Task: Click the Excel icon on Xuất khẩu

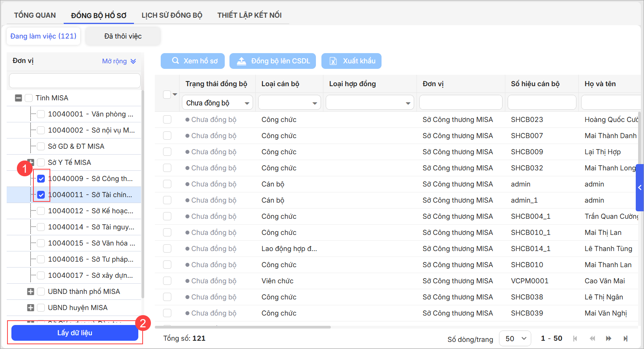Action: [333, 61]
